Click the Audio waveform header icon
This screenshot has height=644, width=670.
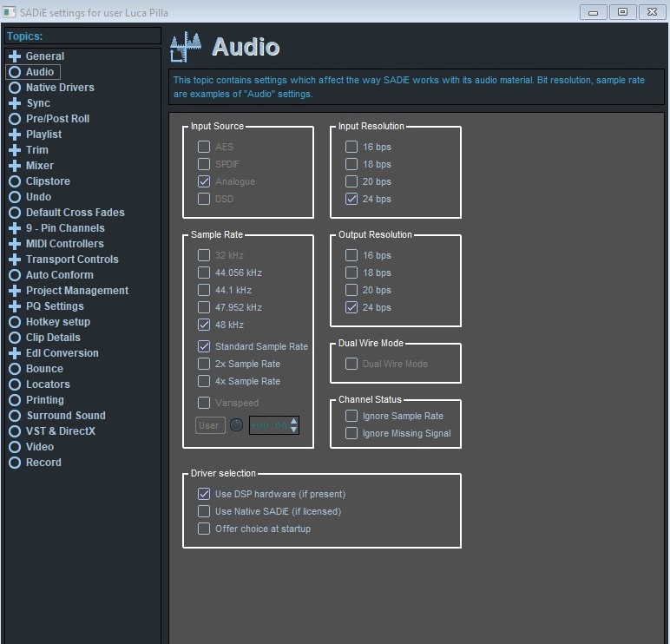point(186,47)
